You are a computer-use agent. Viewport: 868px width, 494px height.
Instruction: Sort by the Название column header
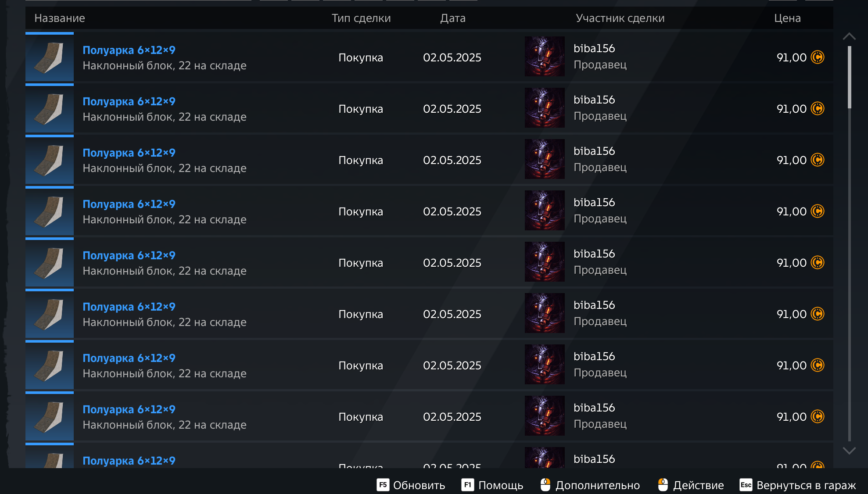[x=60, y=18]
